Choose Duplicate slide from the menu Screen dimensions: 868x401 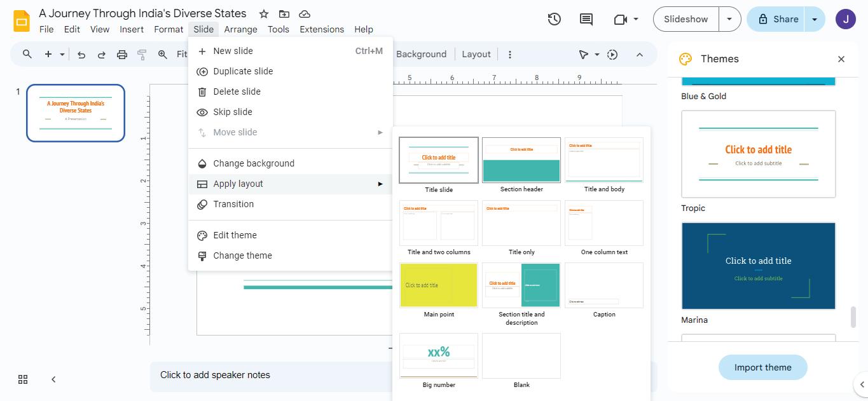pos(243,71)
